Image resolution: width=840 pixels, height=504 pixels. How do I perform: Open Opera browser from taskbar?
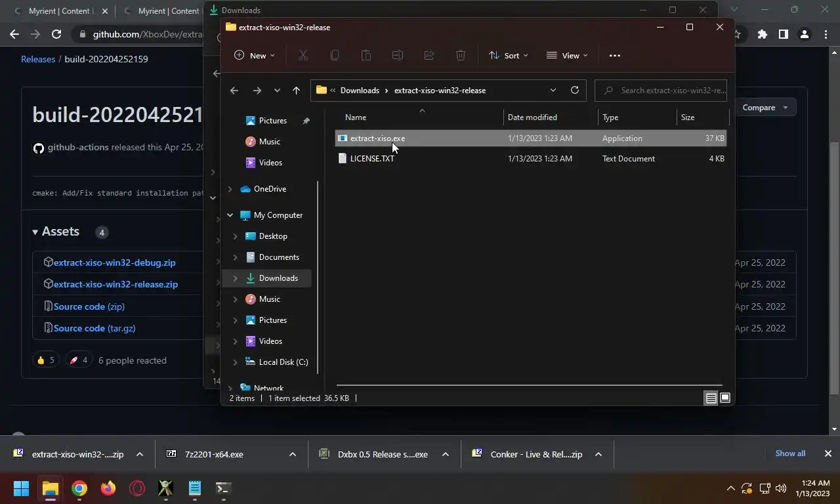pos(137,488)
